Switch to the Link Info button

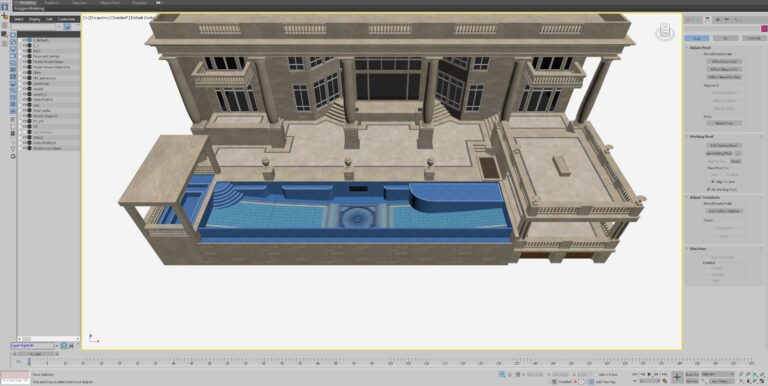tap(753, 38)
